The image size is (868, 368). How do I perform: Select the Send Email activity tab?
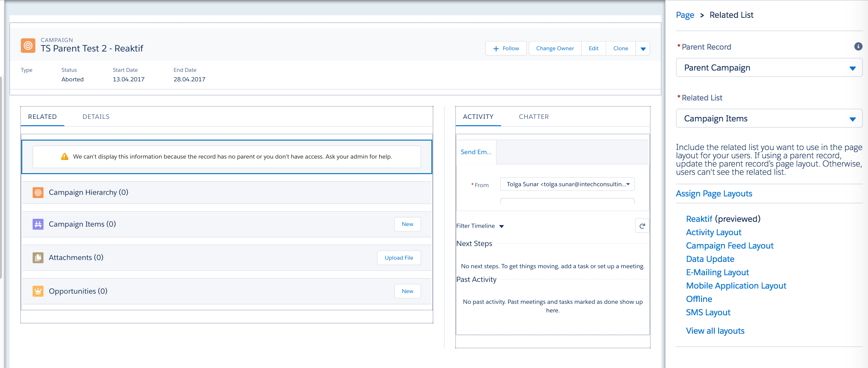pos(476,152)
